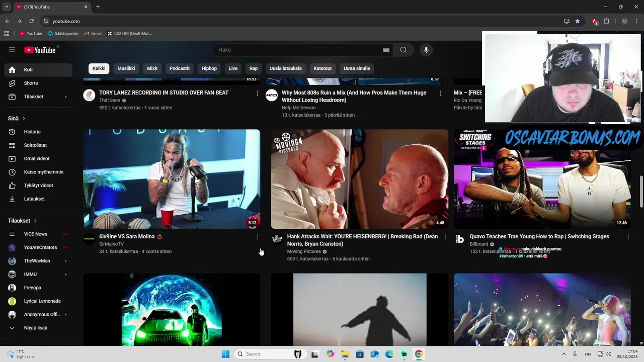The width and height of the screenshot is (644, 362).
Task: Open Chrome tab search dropdown
Action: click(x=7, y=7)
